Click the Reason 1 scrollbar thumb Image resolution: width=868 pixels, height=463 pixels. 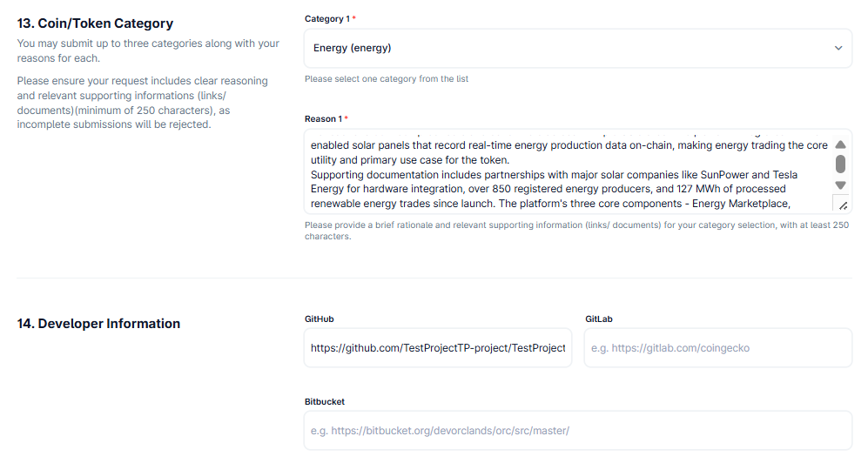(840, 164)
